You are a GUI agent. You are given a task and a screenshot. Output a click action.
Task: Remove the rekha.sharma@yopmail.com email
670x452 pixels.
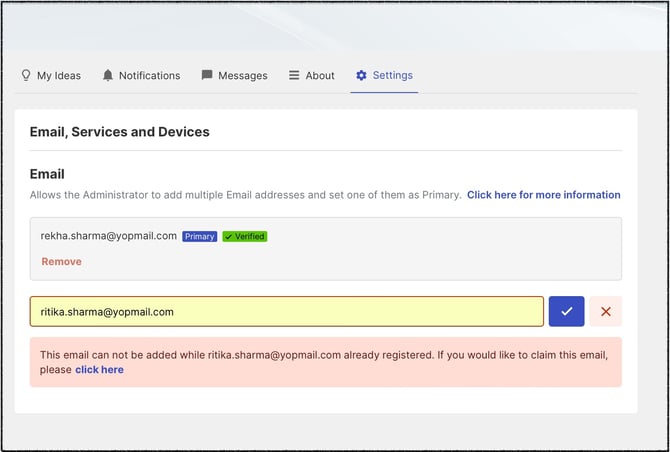(62, 261)
